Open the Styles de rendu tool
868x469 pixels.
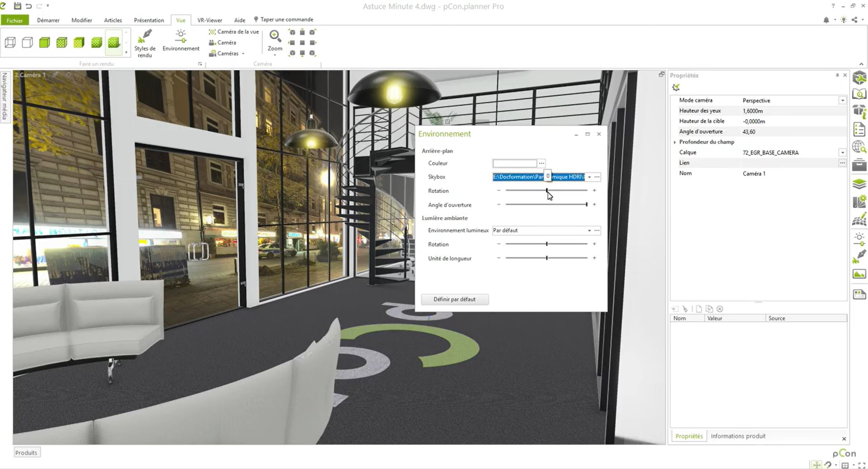[145, 43]
